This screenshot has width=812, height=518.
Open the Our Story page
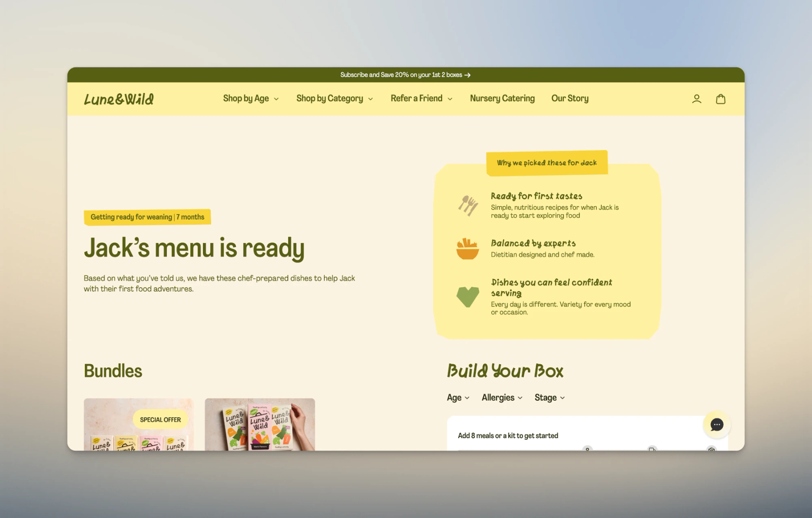coord(570,98)
